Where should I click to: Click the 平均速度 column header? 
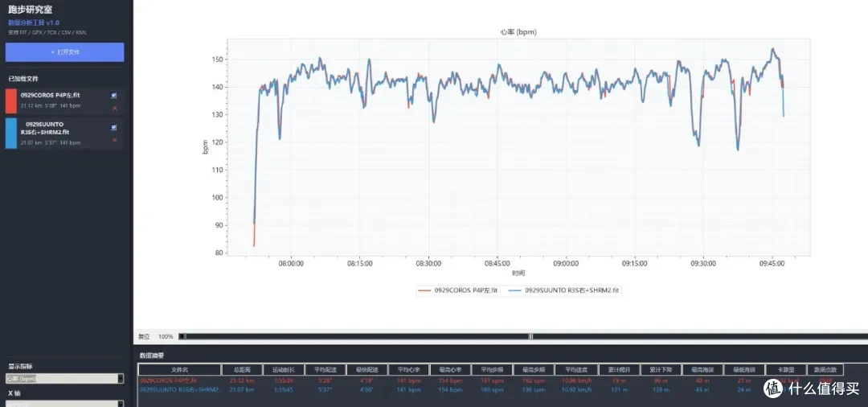coord(575,370)
